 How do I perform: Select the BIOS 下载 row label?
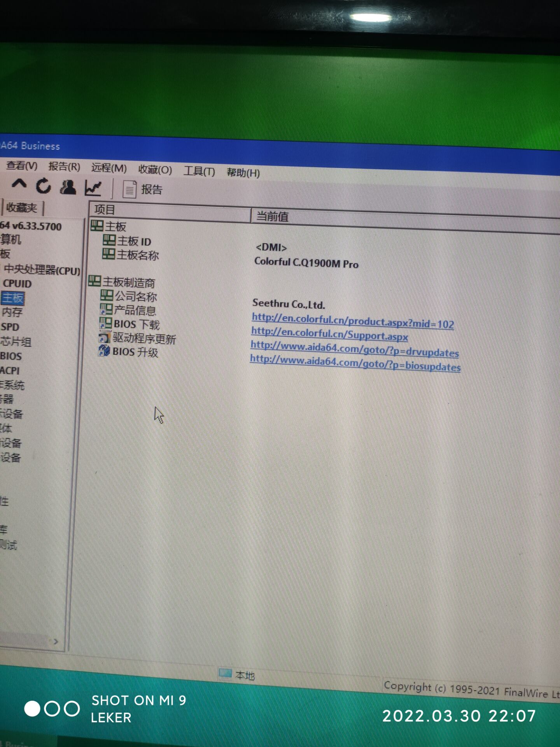[x=136, y=324]
